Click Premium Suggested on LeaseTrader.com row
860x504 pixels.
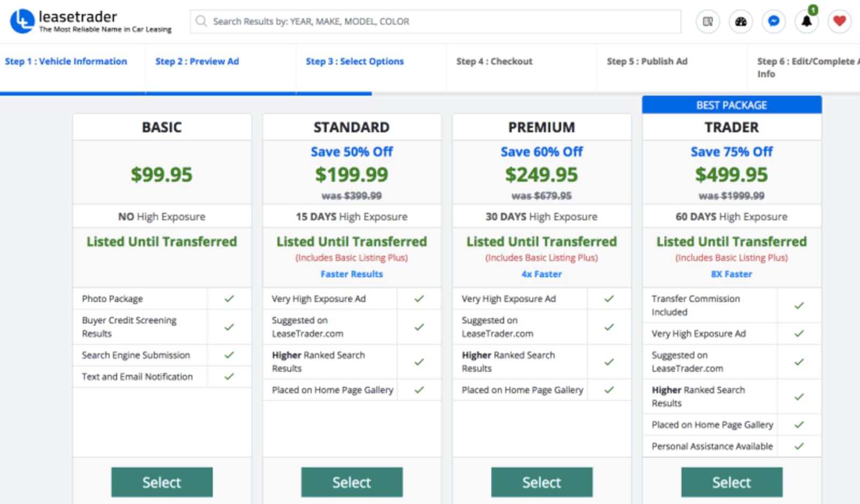point(542,327)
